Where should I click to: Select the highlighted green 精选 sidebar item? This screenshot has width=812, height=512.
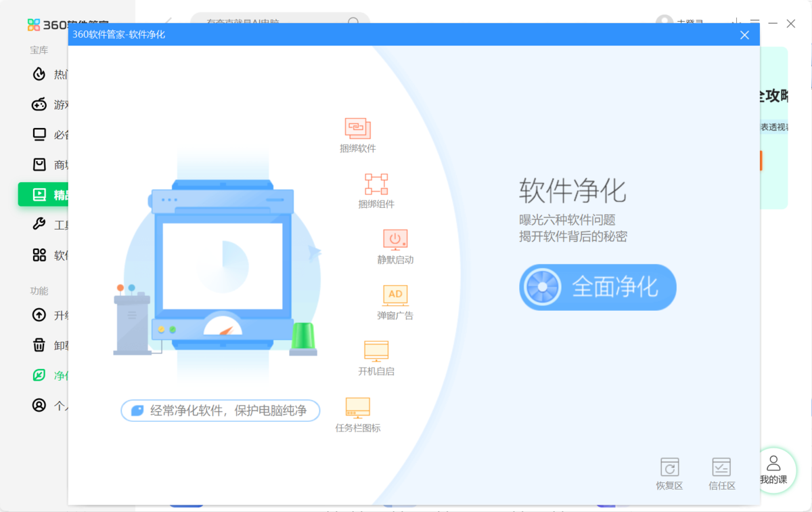click(x=43, y=195)
